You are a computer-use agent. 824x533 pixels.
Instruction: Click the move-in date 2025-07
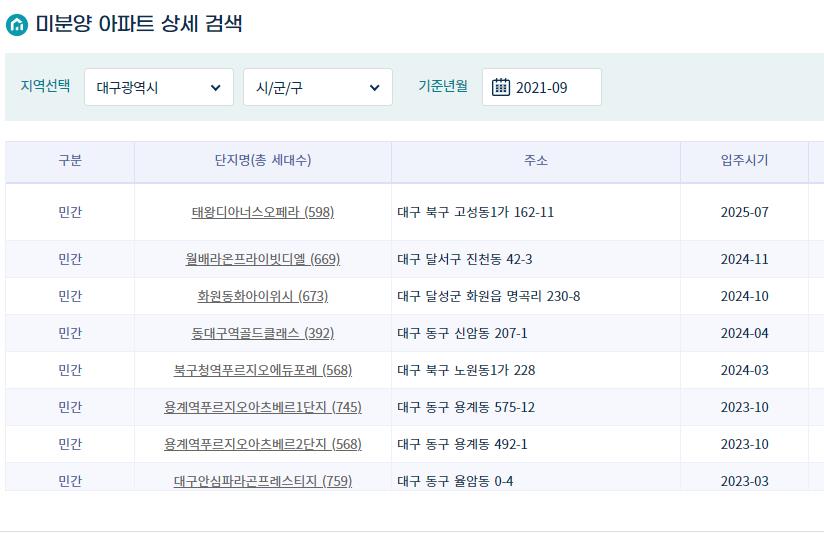coord(744,212)
